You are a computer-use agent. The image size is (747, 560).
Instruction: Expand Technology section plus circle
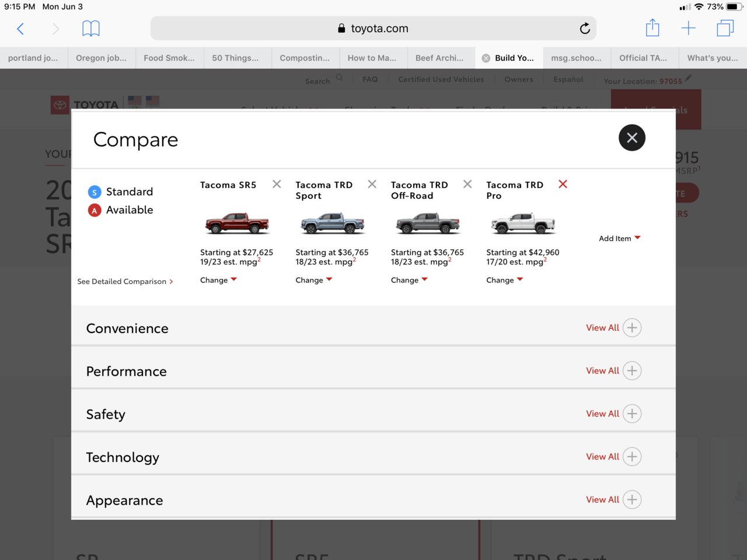tap(632, 457)
